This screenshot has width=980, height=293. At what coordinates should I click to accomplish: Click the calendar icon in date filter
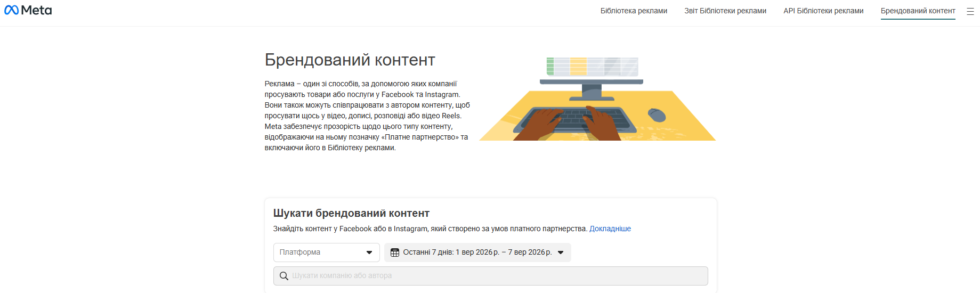click(395, 253)
